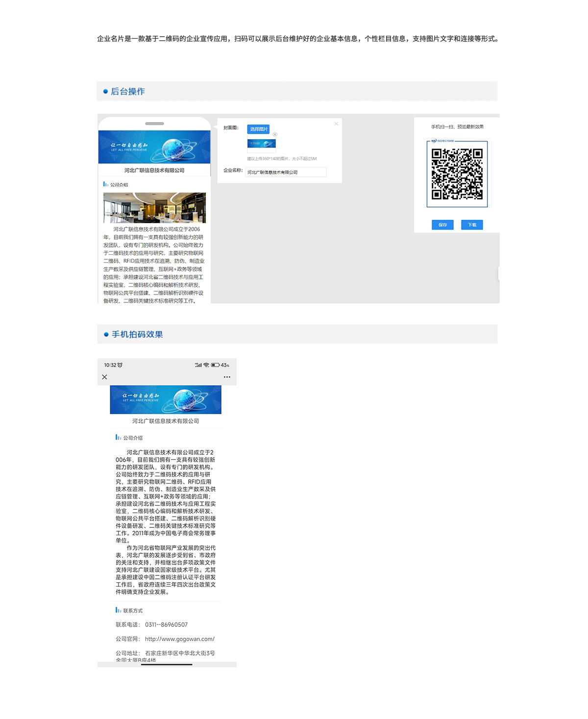Click the company name under phone banner

166,421
